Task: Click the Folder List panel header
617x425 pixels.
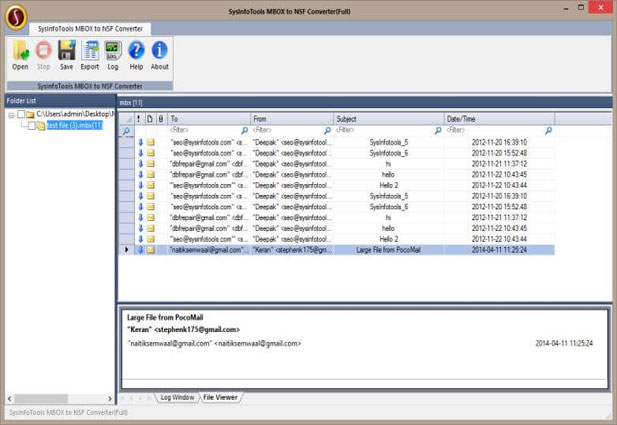Action: (x=60, y=101)
